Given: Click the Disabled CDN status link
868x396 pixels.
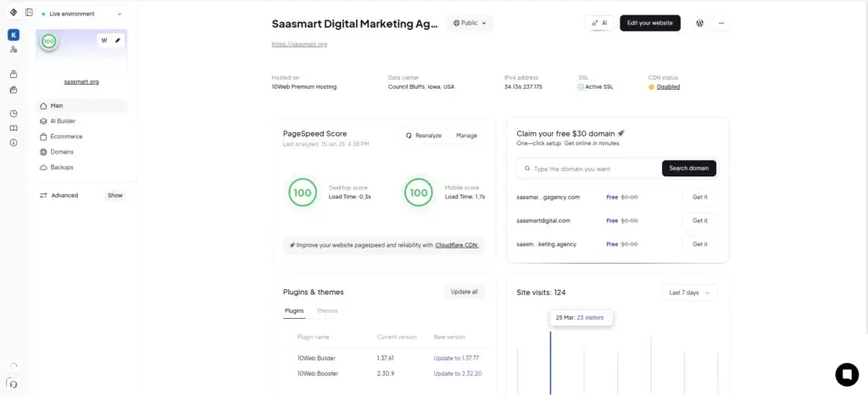Looking at the screenshot, I should click(668, 87).
